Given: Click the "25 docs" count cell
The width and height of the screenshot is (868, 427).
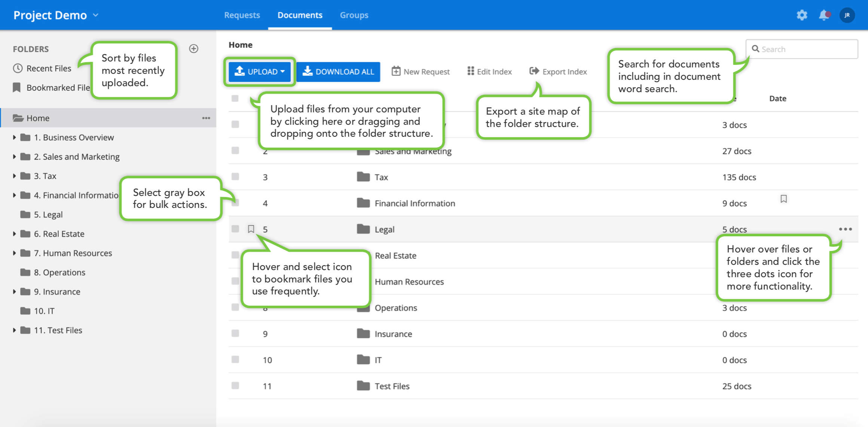Looking at the screenshot, I should point(737,386).
